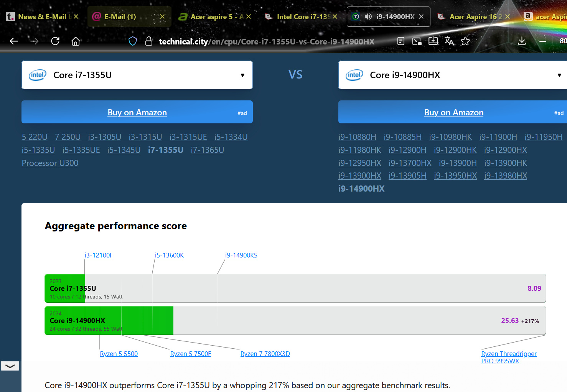
Task: Open the i5-1335UE link
Action: click(x=81, y=150)
